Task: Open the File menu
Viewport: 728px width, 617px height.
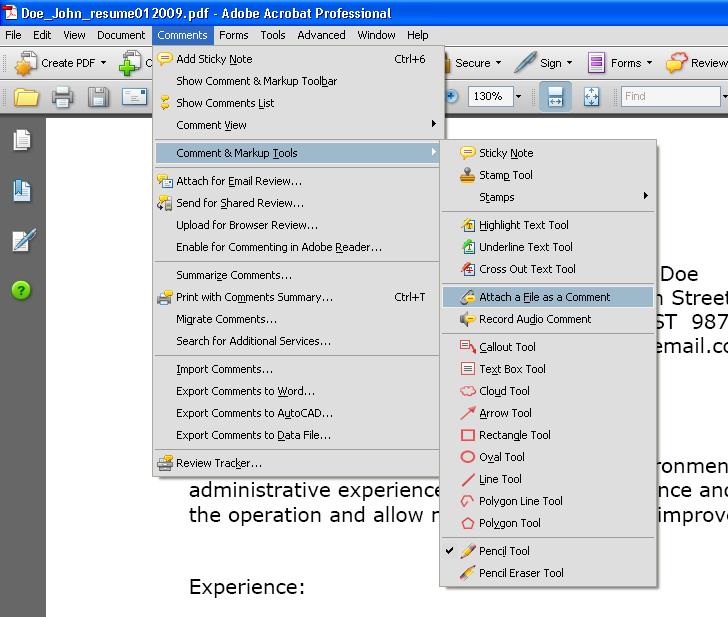Action: pos(13,35)
